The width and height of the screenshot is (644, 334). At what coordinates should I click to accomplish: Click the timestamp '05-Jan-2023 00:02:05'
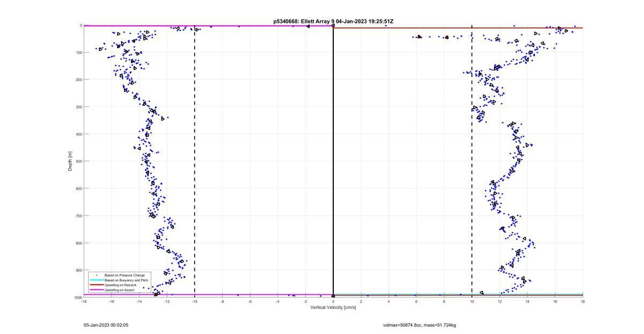click(106, 325)
